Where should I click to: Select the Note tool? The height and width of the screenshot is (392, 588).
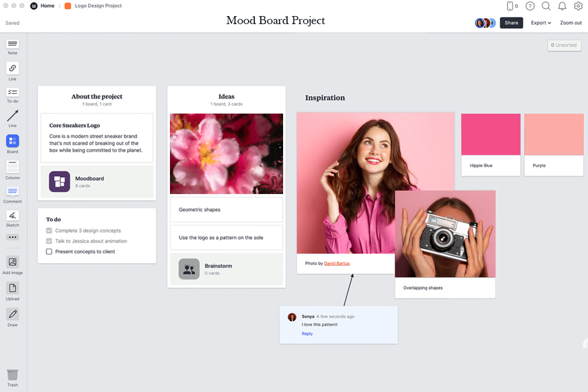13,44
